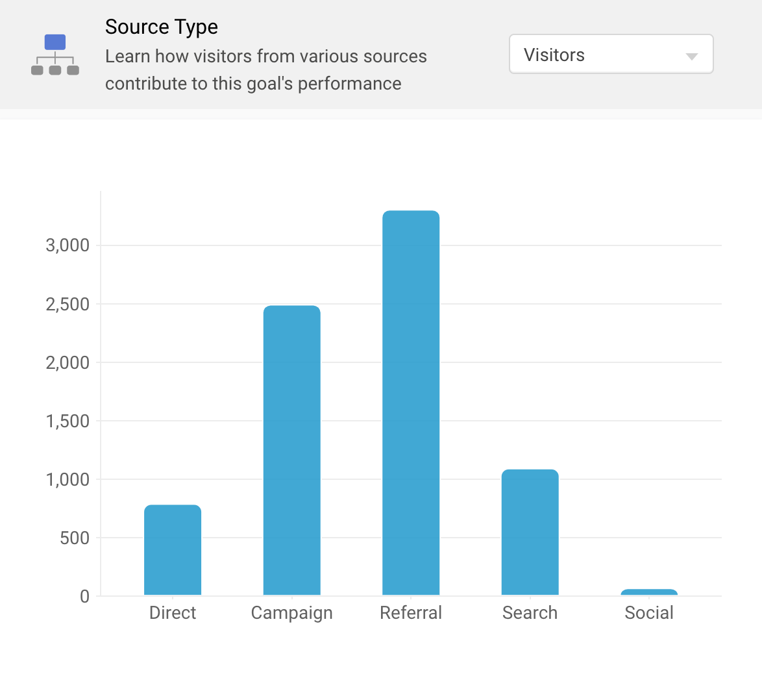Click the Direct x-axis label
This screenshot has height=700, width=762.
tap(173, 613)
